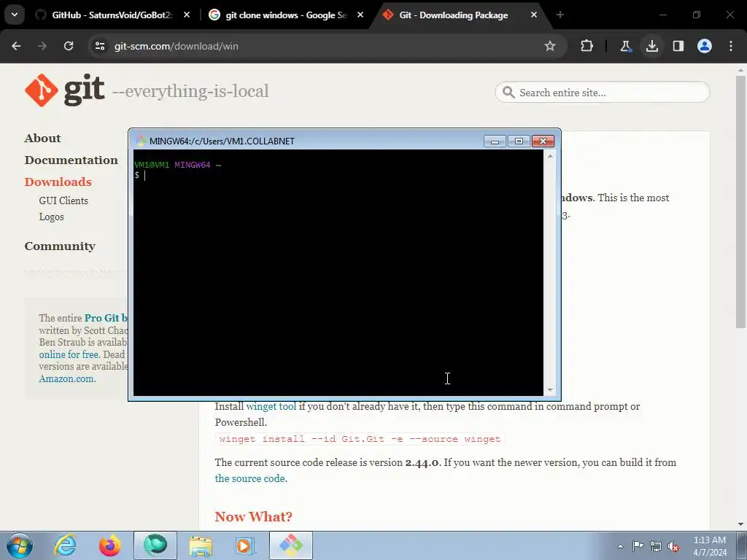This screenshot has width=747, height=560.
Task: Click the browser forward arrow
Action: (42, 46)
